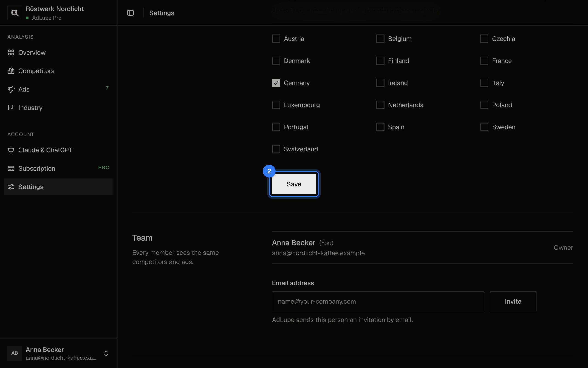This screenshot has height=368, width=588.
Task: Click the Subscription card icon
Action: (x=11, y=168)
